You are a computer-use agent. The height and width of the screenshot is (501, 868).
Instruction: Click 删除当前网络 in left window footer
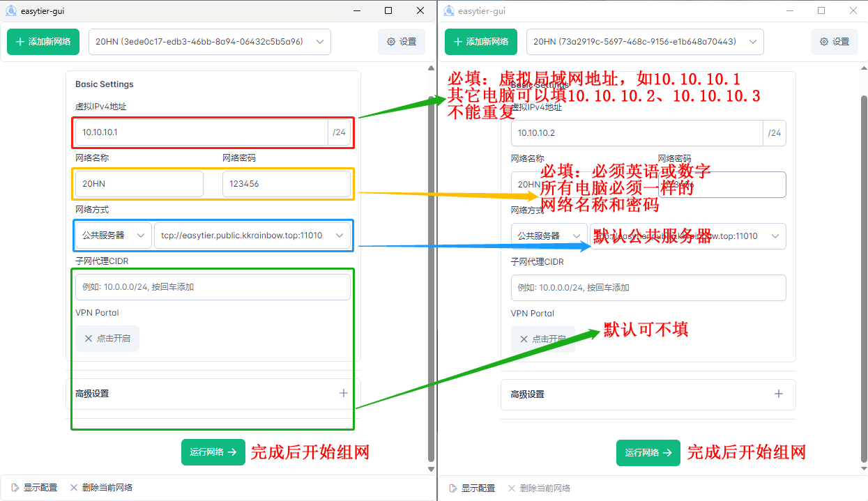101,488
